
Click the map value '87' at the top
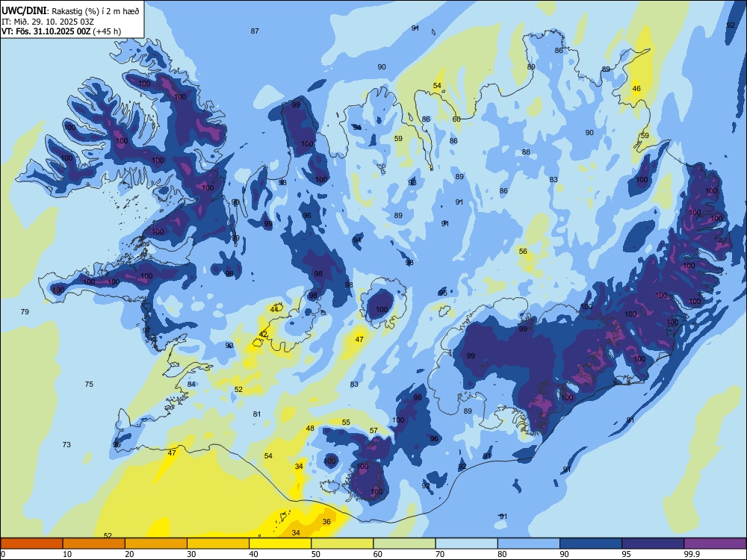tap(255, 31)
